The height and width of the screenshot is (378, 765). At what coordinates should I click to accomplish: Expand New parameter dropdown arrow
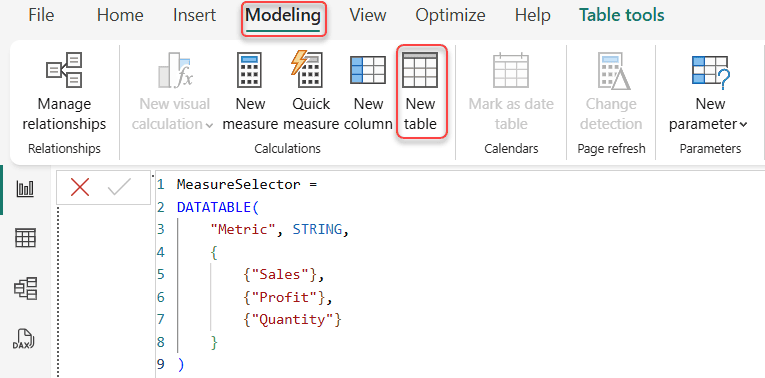pos(743,125)
